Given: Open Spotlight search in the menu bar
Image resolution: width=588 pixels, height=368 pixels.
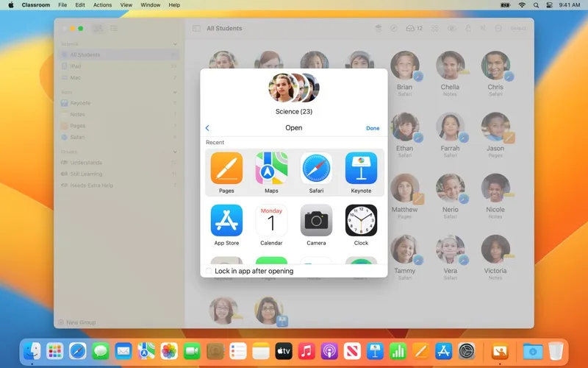Looking at the screenshot, I should point(536,5).
